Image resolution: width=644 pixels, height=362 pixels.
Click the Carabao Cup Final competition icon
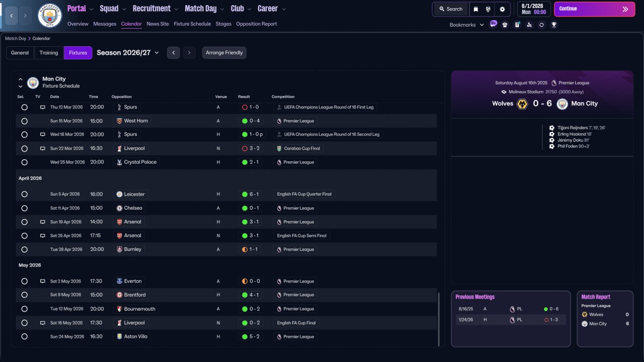tap(279, 148)
